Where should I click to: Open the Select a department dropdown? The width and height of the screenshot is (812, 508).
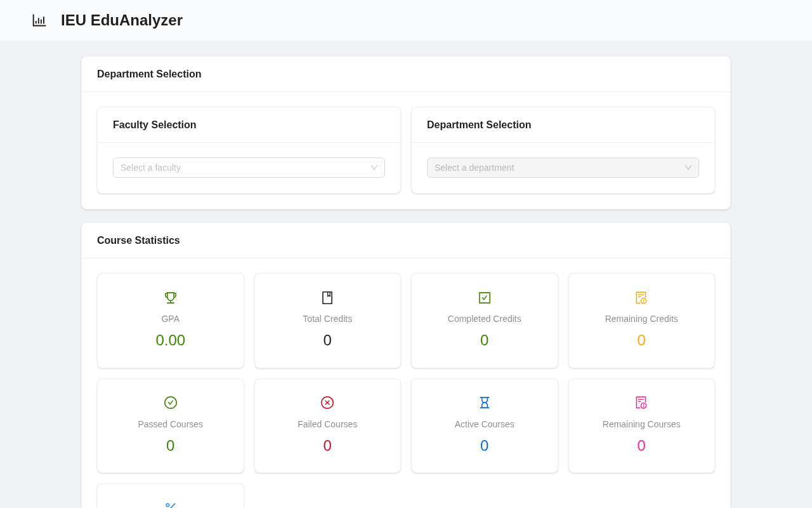563,168
